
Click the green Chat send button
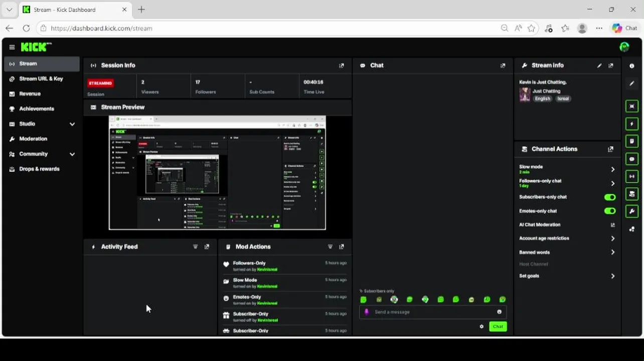point(498,326)
